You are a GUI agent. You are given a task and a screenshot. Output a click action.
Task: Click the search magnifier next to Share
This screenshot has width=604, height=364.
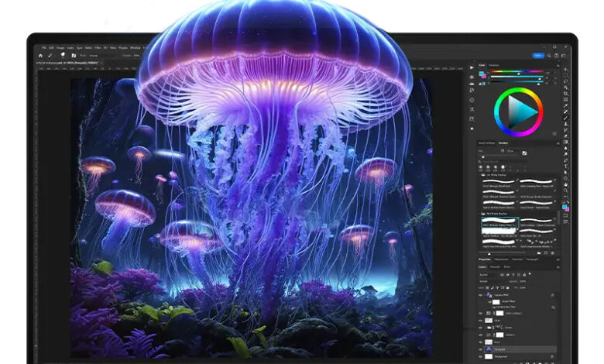[x=549, y=56]
